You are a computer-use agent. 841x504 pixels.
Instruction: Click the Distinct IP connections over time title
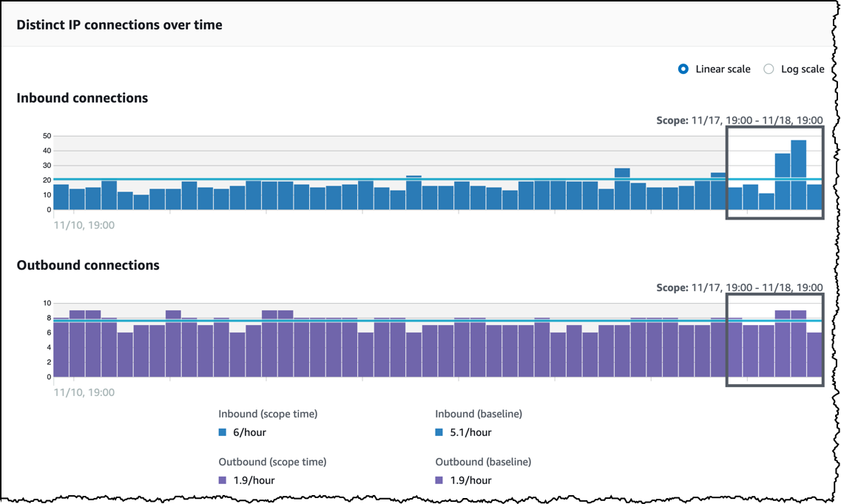pyautogui.click(x=119, y=24)
